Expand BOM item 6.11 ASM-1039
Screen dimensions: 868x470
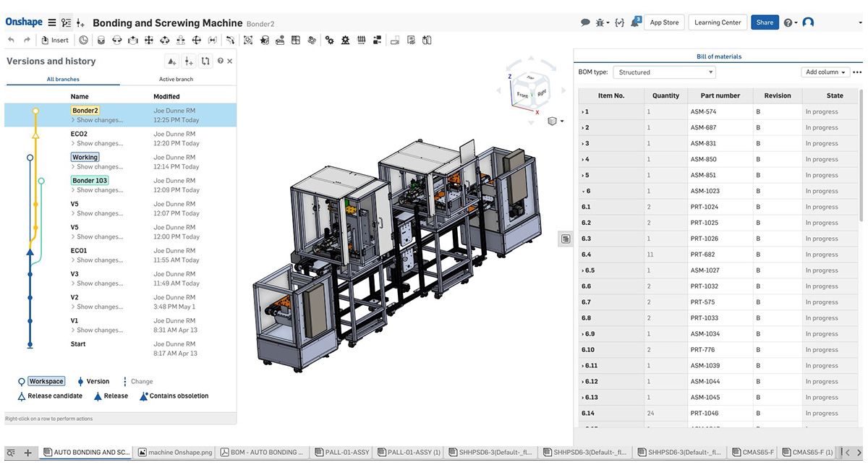click(x=583, y=366)
